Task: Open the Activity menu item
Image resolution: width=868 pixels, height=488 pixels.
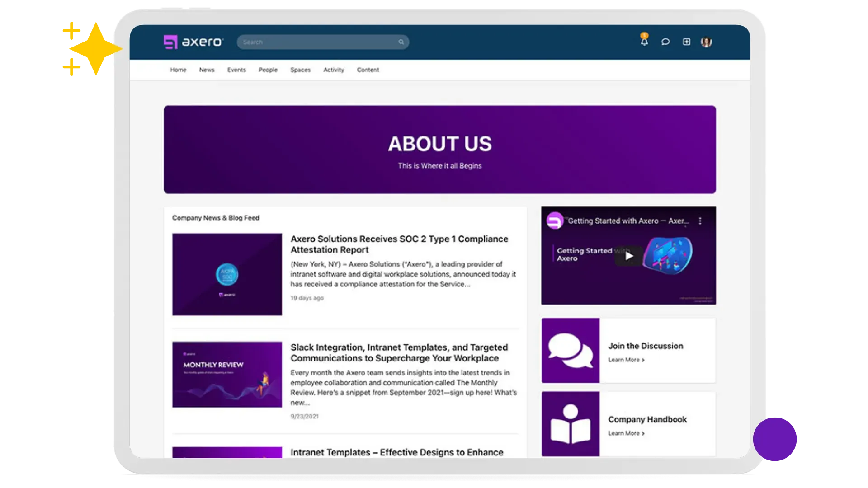Action: (x=334, y=70)
